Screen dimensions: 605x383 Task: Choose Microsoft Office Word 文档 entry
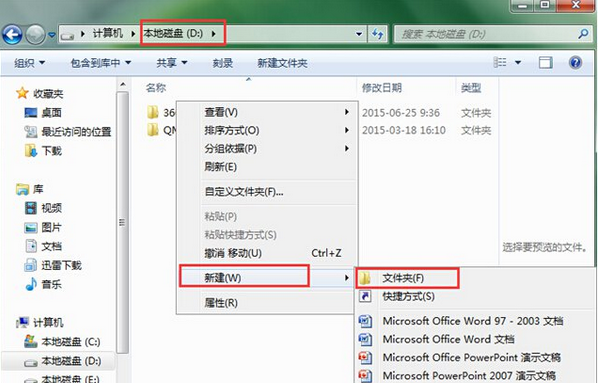tap(475, 339)
